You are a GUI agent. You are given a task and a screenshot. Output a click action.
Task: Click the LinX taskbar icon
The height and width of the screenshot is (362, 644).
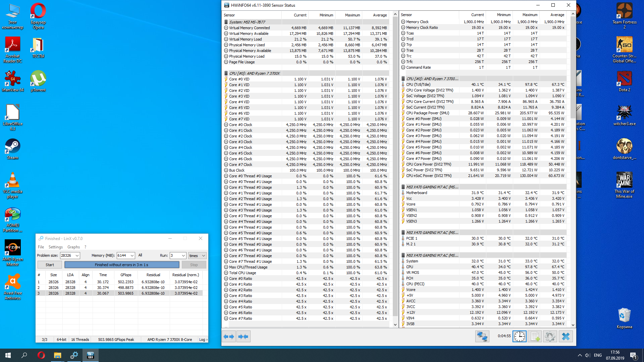[74, 355]
